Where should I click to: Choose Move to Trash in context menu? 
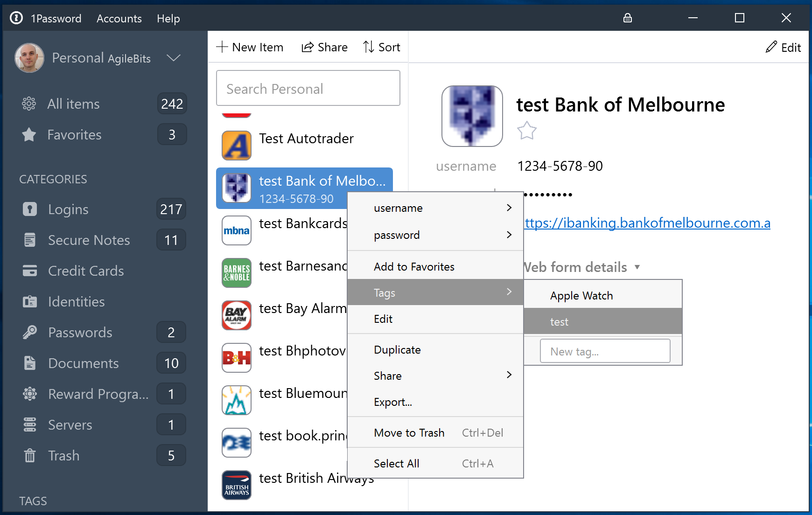click(435, 432)
